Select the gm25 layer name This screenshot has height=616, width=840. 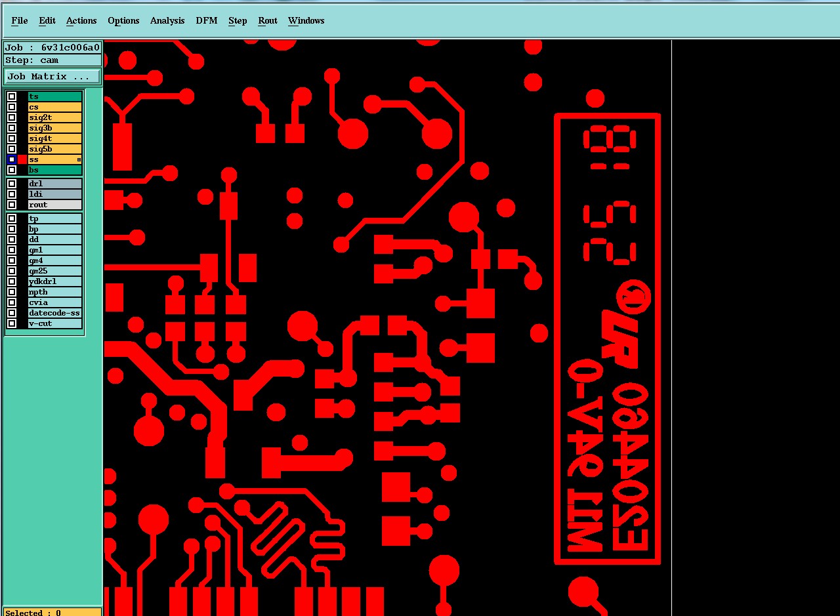coord(55,271)
